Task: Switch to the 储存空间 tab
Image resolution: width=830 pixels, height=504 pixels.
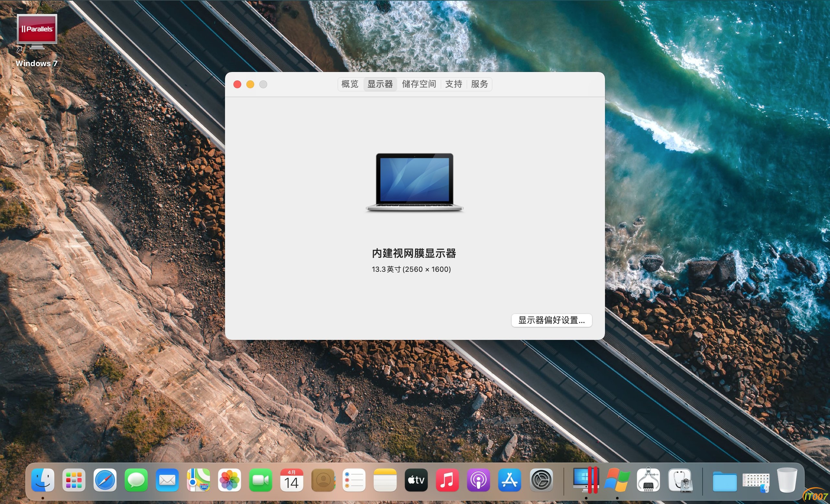Action: click(x=419, y=84)
